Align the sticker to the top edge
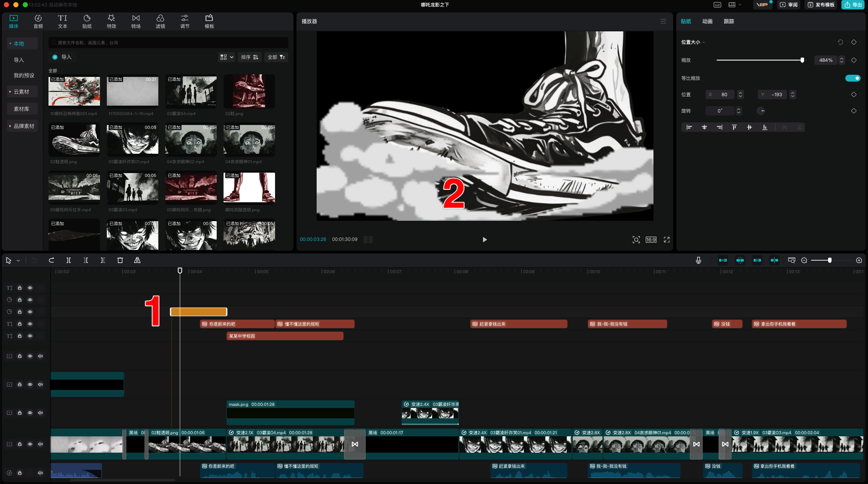This screenshot has height=484, width=868. coord(734,127)
